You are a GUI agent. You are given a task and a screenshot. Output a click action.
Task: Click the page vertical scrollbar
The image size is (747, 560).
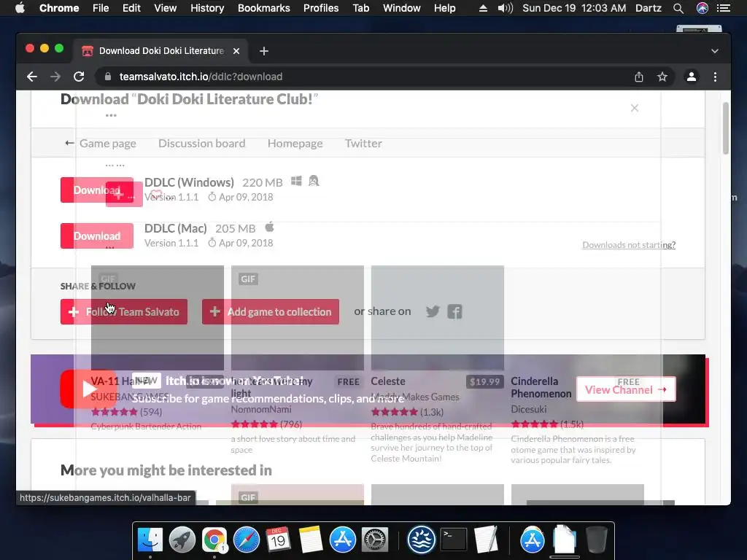(x=726, y=128)
